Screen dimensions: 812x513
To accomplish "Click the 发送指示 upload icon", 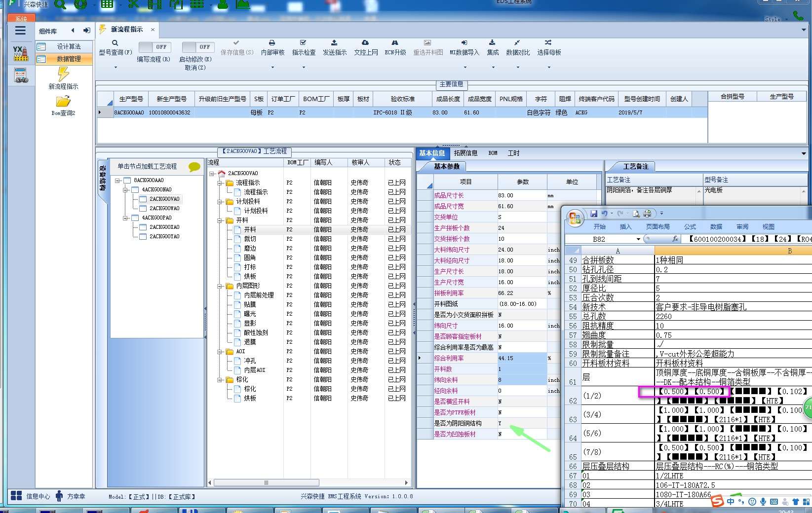I will (334, 43).
